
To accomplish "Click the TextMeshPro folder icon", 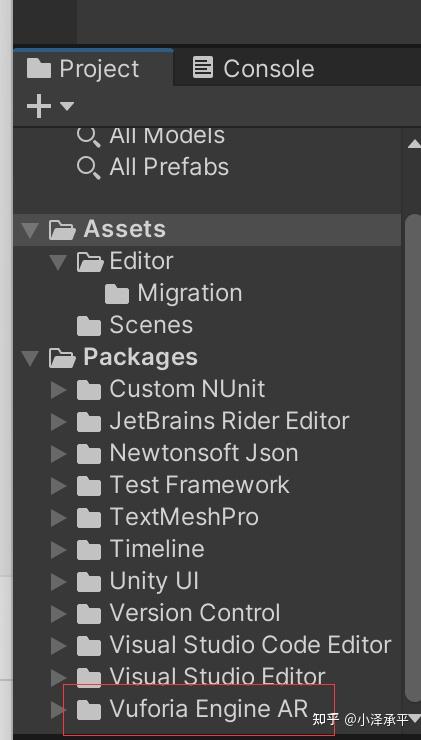I will pos(89,518).
